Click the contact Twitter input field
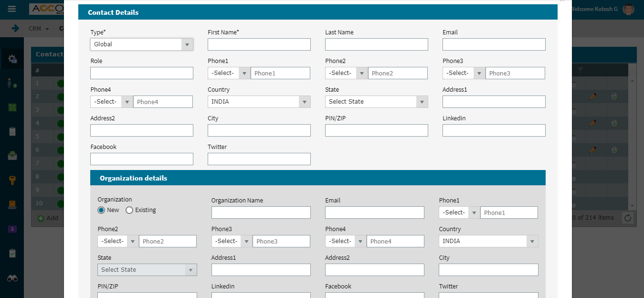 click(259, 159)
